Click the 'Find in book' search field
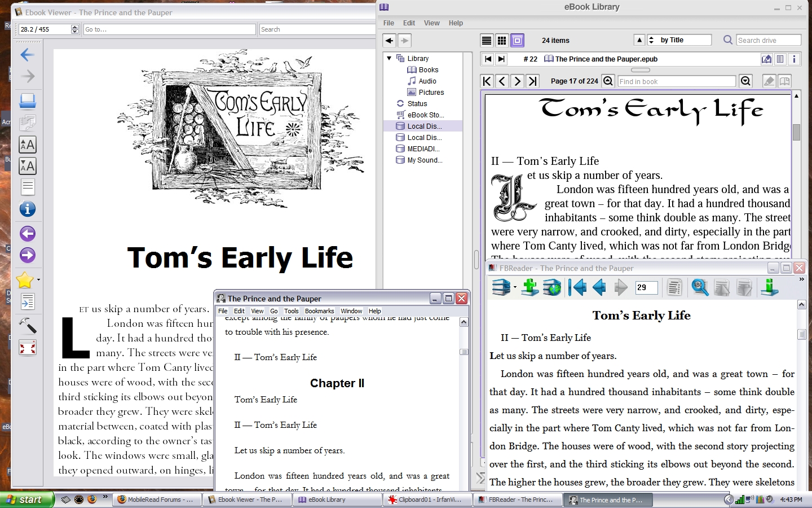Viewport: 812px width, 508px height. (x=676, y=81)
